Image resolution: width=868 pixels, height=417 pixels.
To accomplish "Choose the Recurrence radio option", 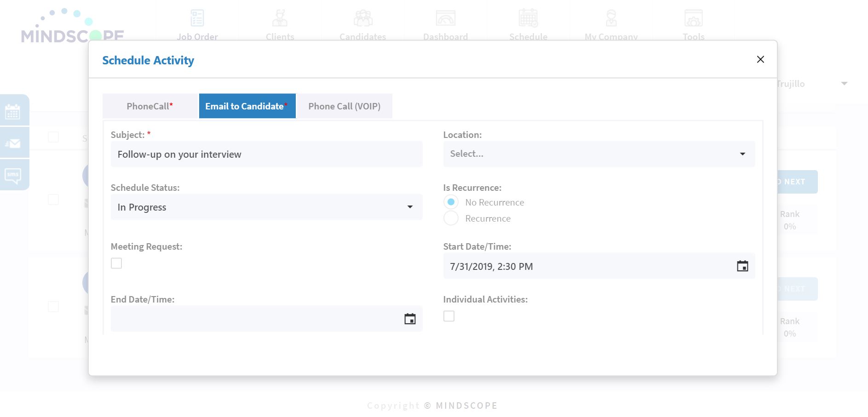I will [x=451, y=218].
